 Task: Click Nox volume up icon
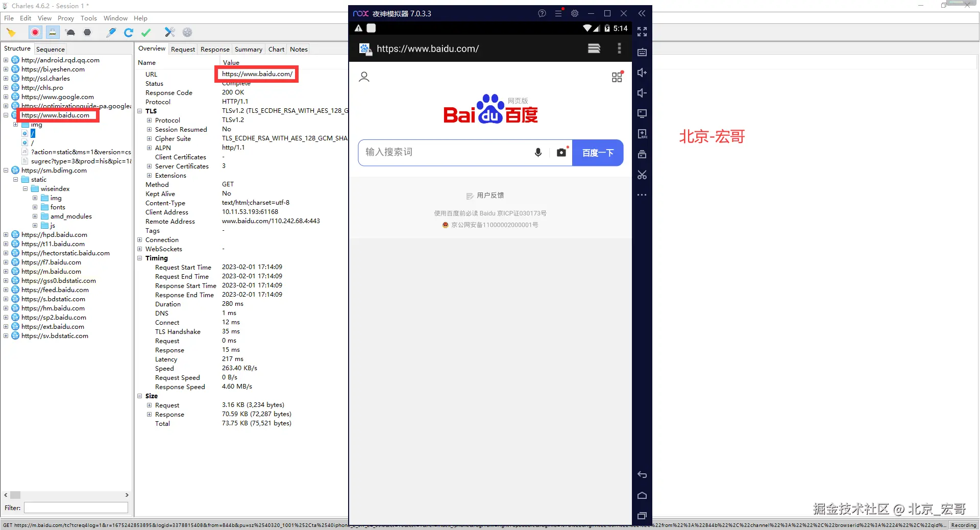click(x=642, y=73)
